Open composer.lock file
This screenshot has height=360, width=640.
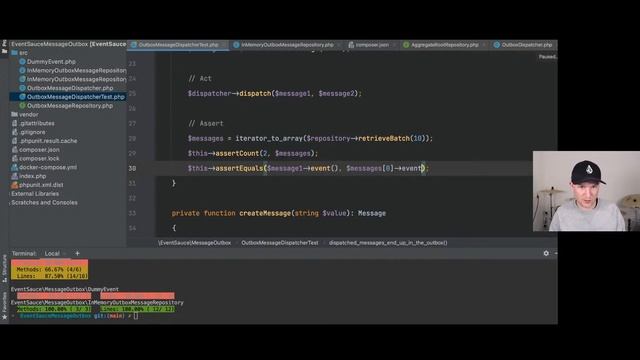[x=39, y=158]
